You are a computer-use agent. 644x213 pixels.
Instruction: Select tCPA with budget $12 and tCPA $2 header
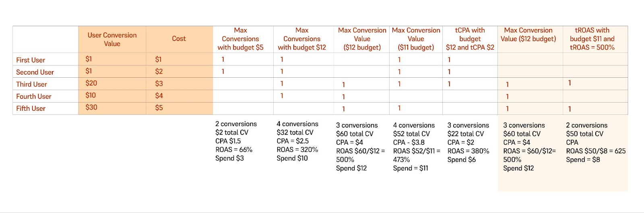[470, 39]
